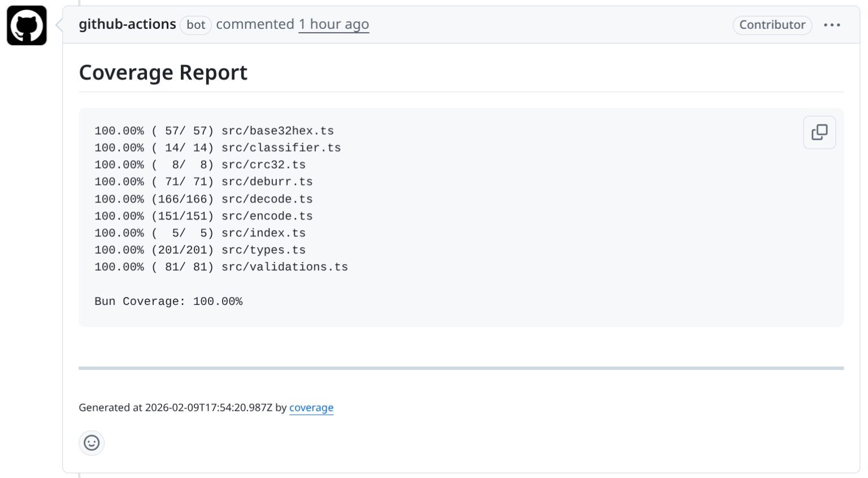Click the src/index.ts coverage line

point(200,232)
